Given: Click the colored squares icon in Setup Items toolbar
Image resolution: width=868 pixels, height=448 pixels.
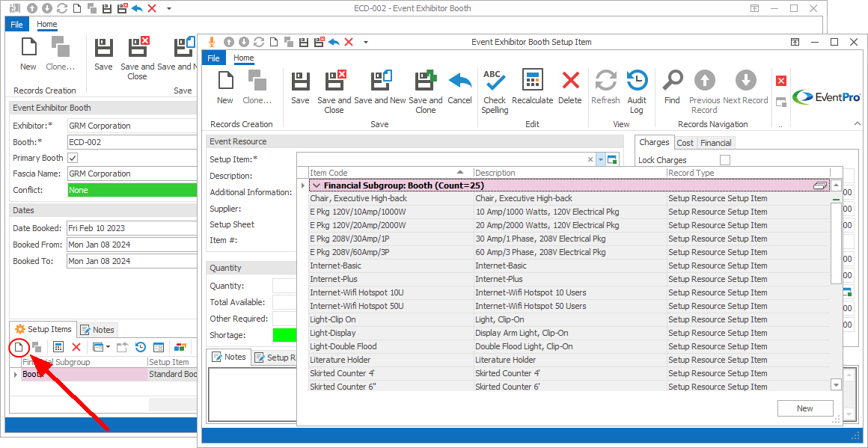Looking at the screenshot, I should (180, 347).
